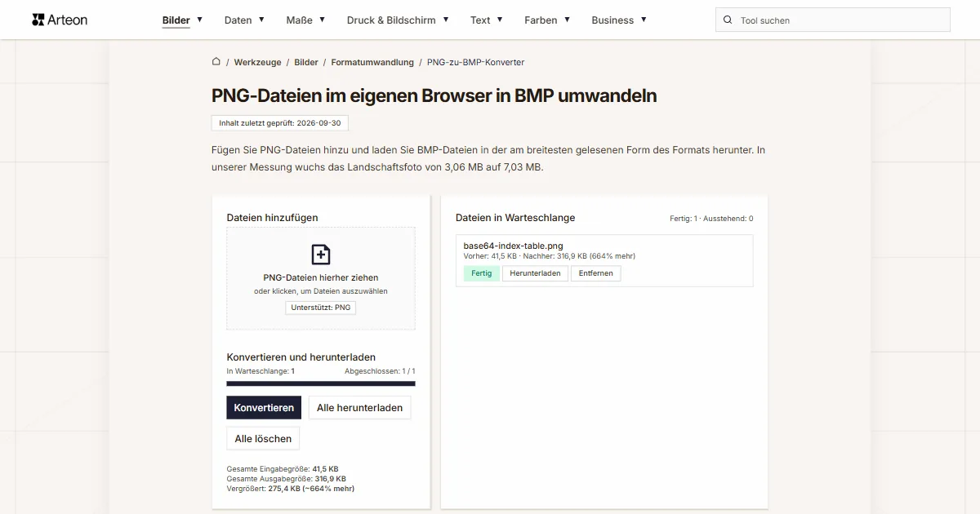This screenshot has height=514, width=980.
Task: Expand the Daten dropdown arrow
Action: (261, 20)
